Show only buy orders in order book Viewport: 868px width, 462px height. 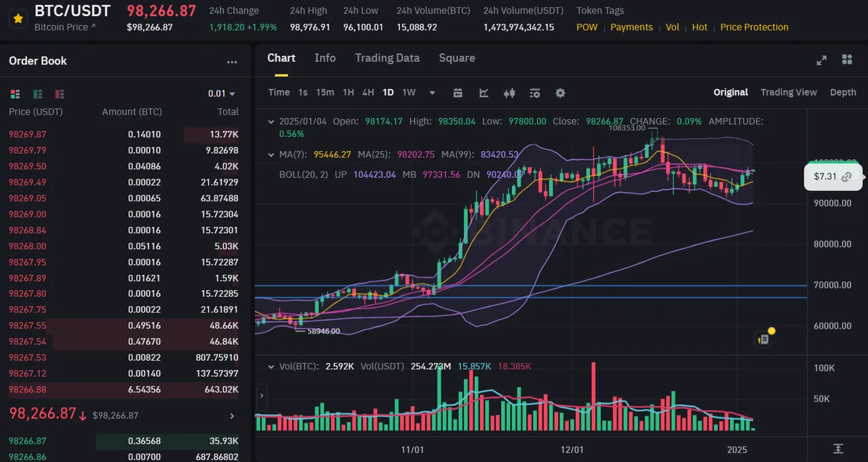[38, 94]
